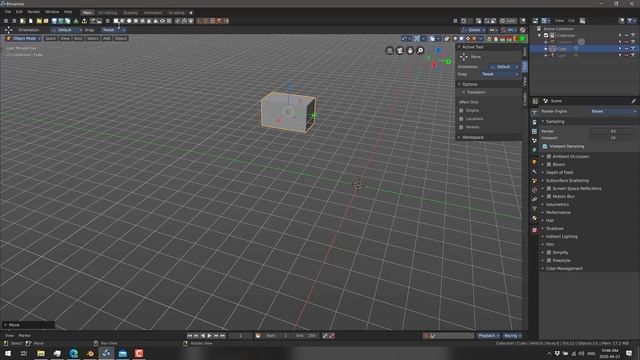Enable Screen Space Reflections checkbox
Image resolution: width=640 pixels, height=360 pixels.
pos(549,189)
